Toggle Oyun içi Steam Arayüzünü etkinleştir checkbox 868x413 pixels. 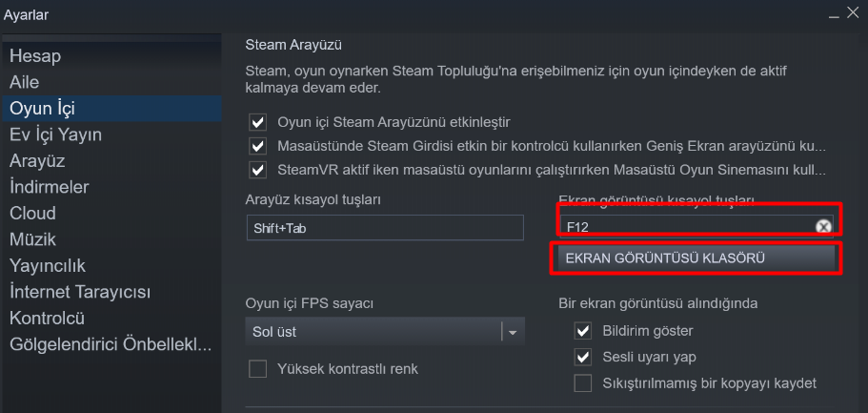[257, 122]
